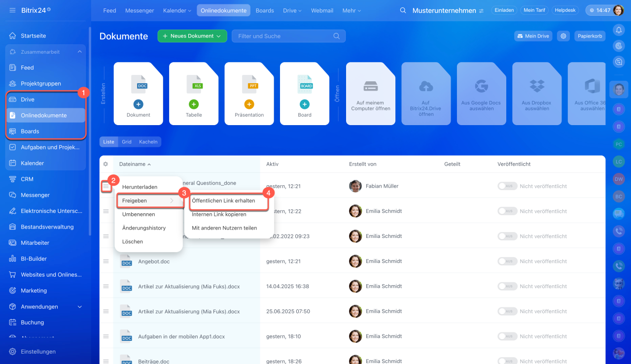Click the Filter und Suche field
This screenshot has height=364, width=631.
coord(283,36)
